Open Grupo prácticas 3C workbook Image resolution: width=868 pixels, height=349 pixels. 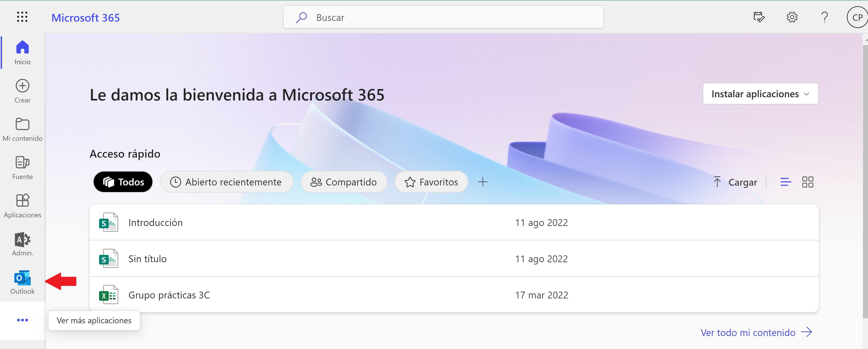454,295
